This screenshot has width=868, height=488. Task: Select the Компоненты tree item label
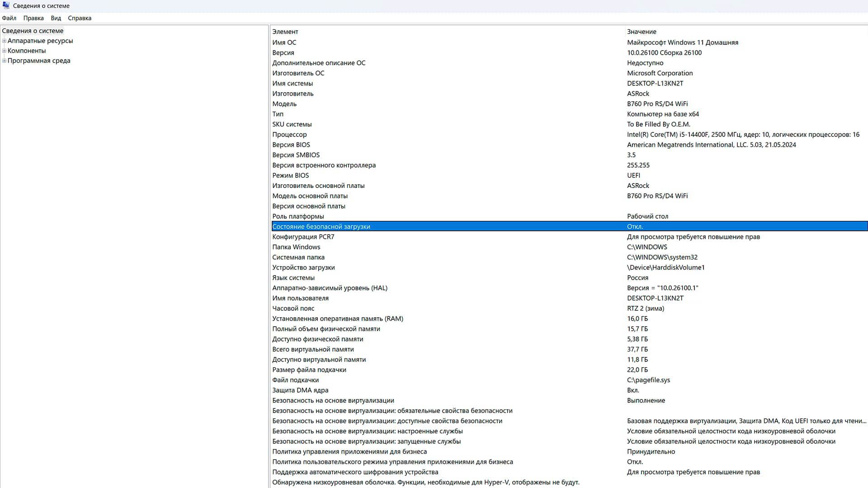[27, 51]
